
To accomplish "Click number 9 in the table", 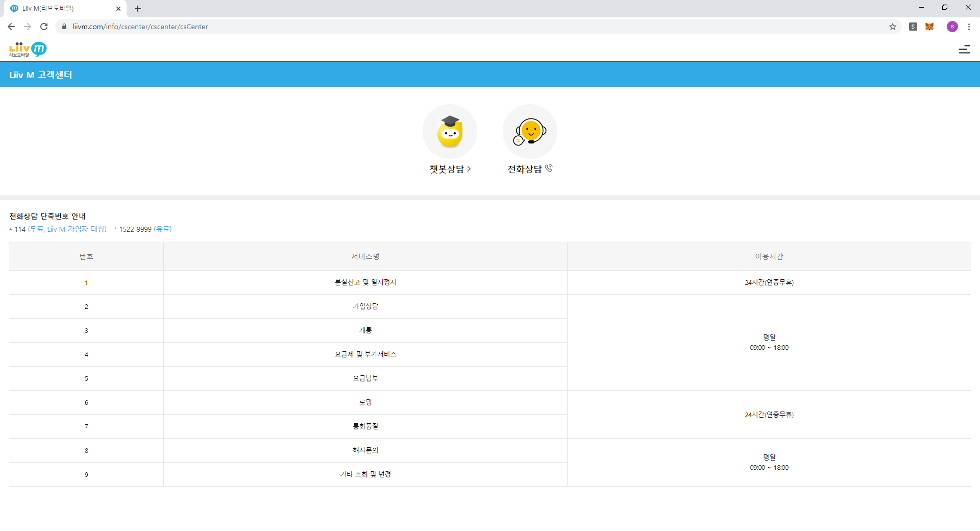I will pyautogui.click(x=86, y=474).
